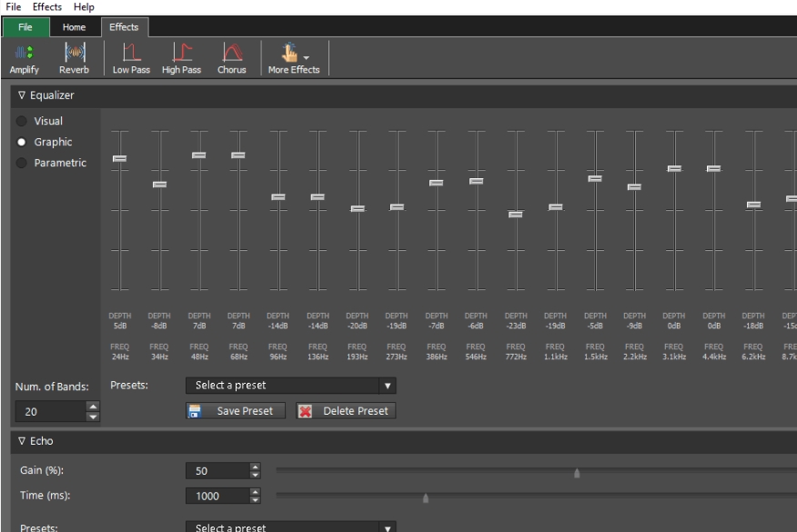Click the 273Hz band slider handle

coord(397,207)
